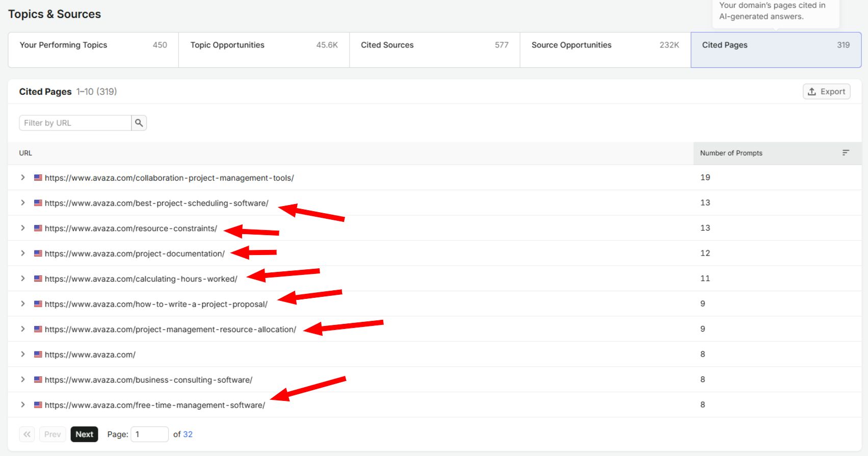Click the US flag beside business-consulting-software URL

pos(38,379)
